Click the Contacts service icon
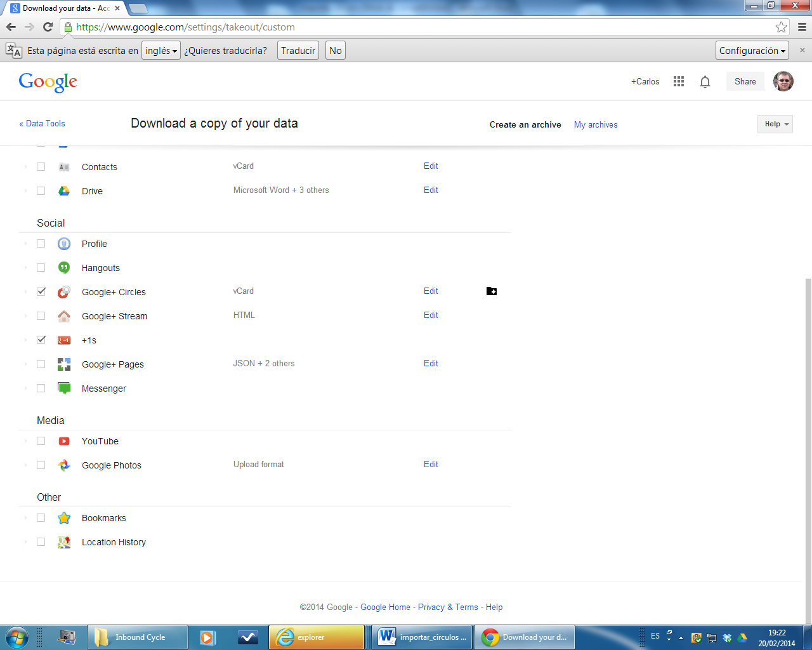This screenshot has width=812, height=650. click(x=64, y=167)
